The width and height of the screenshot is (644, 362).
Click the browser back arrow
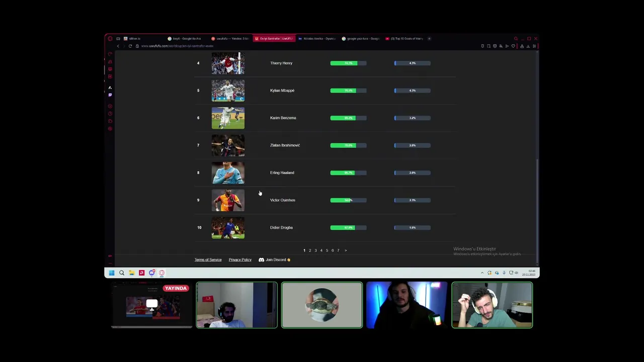(118, 46)
